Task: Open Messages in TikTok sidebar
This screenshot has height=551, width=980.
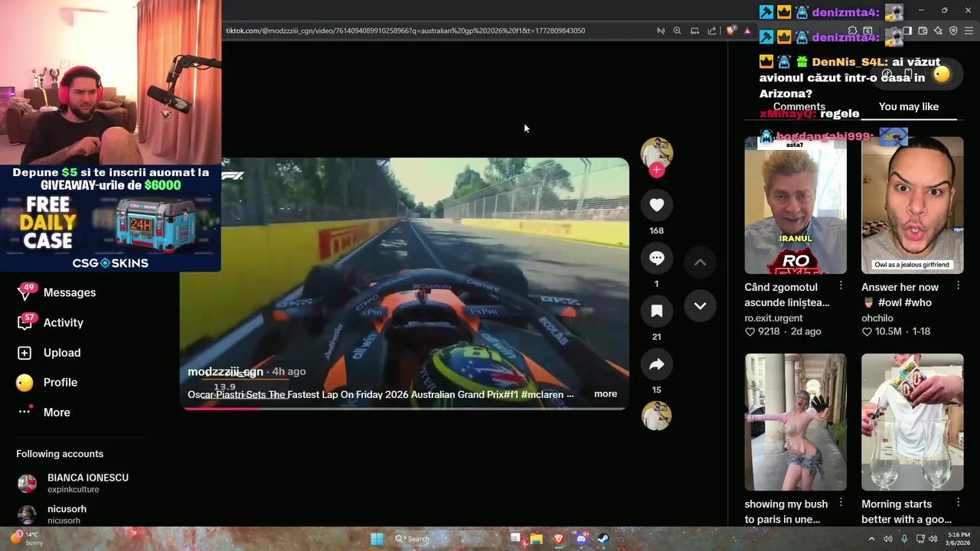Action: point(70,292)
